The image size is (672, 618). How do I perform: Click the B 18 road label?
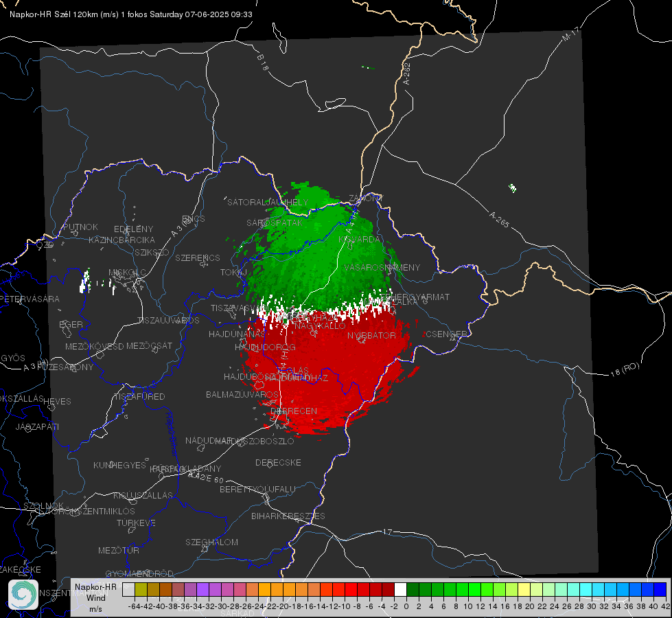coord(262,62)
